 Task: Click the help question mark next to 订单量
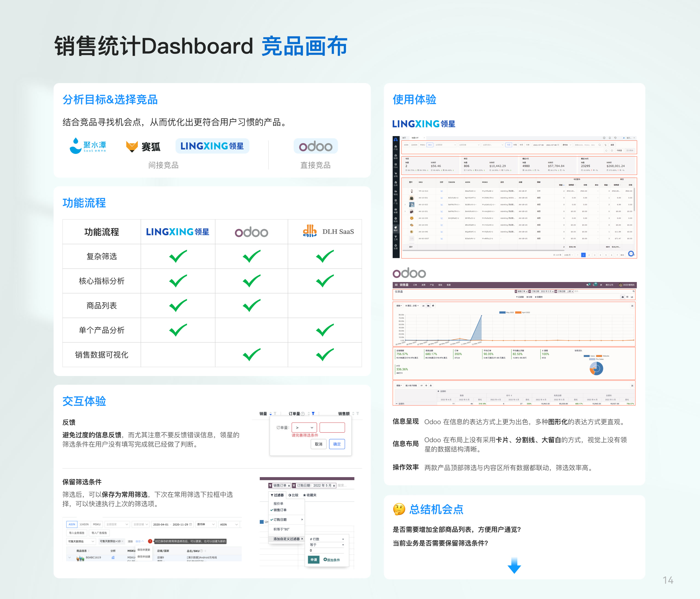pos(303,414)
